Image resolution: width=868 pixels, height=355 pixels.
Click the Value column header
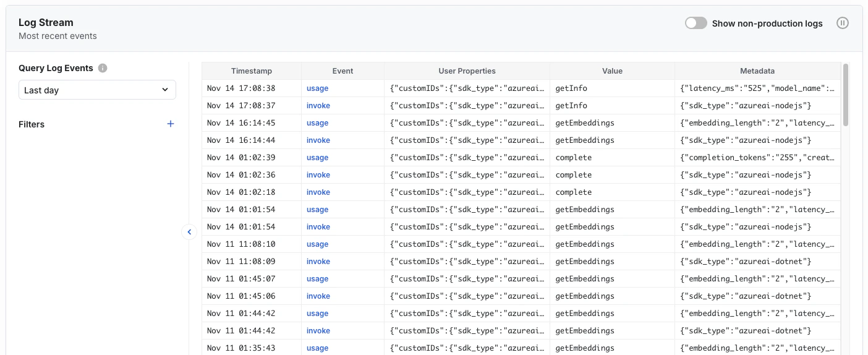612,71
